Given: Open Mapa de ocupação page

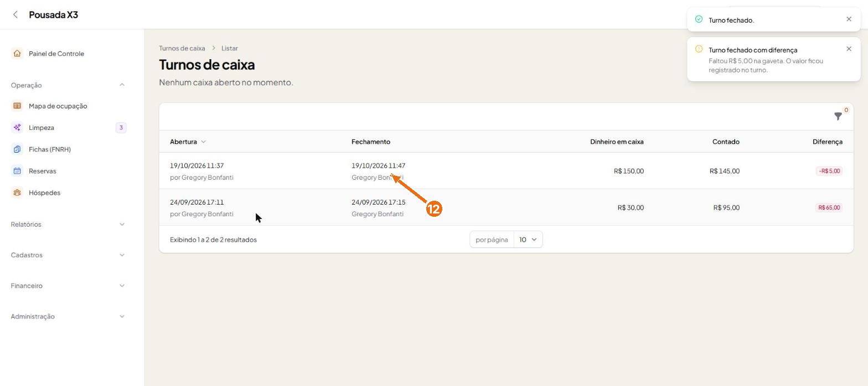Looking at the screenshot, I should coord(58,106).
